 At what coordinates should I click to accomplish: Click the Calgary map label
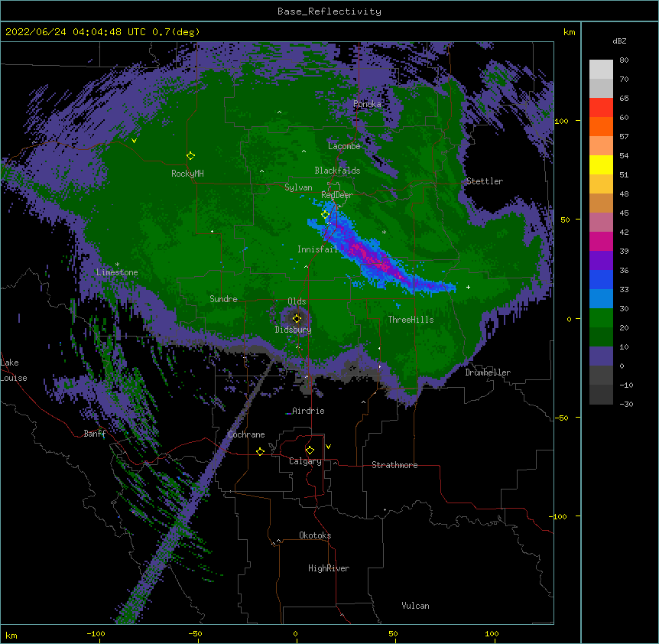pyautogui.click(x=305, y=461)
